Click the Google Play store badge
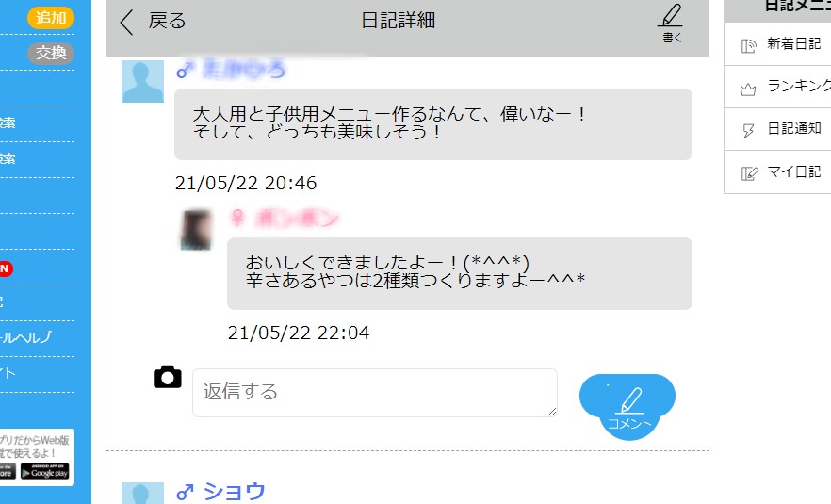 coord(45,471)
